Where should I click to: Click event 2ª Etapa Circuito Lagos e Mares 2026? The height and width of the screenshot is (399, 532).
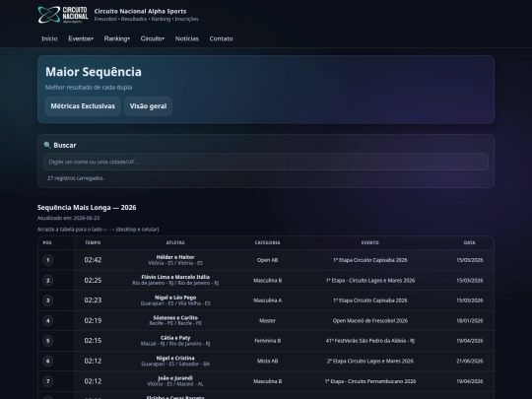(x=370, y=361)
